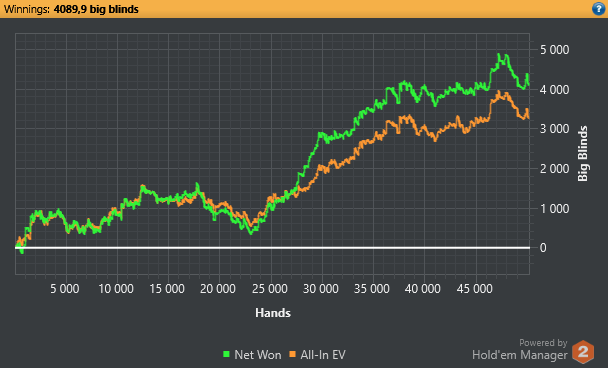Click the Hold'em Manager 2 hexagon logo
The height and width of the screenshot is (368, 608).
point(583,352)
